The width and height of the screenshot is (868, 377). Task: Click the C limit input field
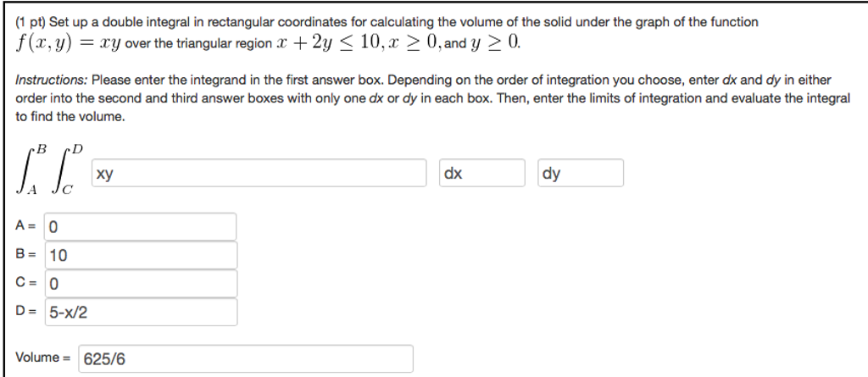coord(141,284)
